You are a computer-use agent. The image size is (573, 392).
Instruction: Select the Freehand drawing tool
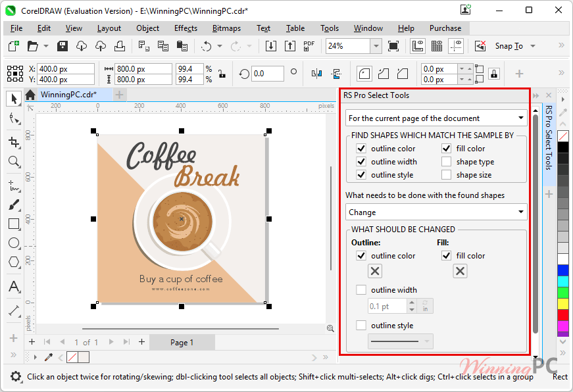[x=14, y=185]
